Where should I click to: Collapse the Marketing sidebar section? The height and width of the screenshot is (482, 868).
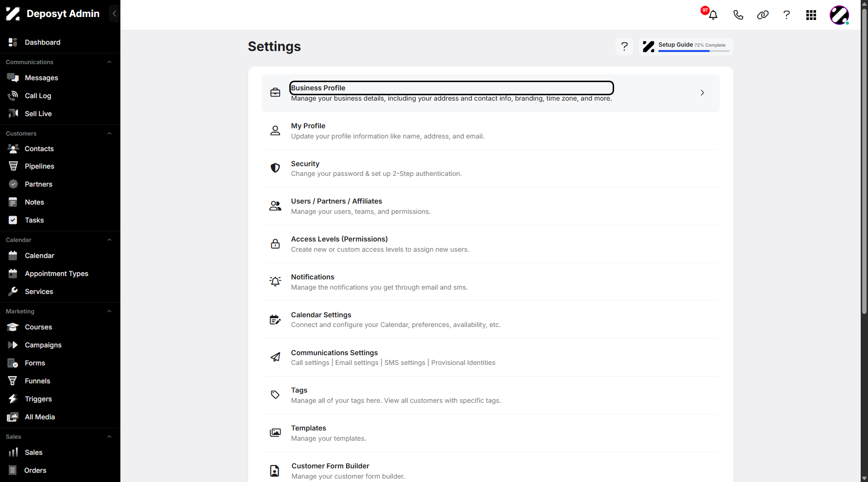109,311
